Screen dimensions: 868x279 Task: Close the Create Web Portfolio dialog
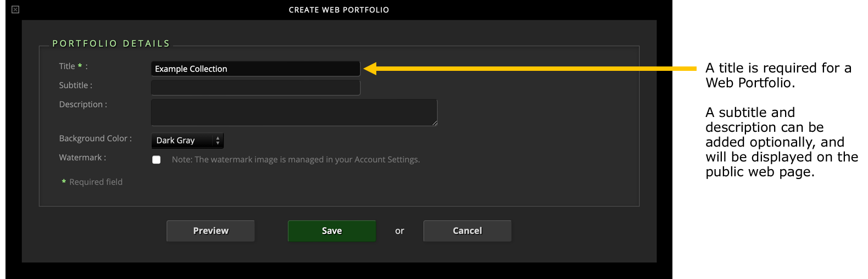15,9
